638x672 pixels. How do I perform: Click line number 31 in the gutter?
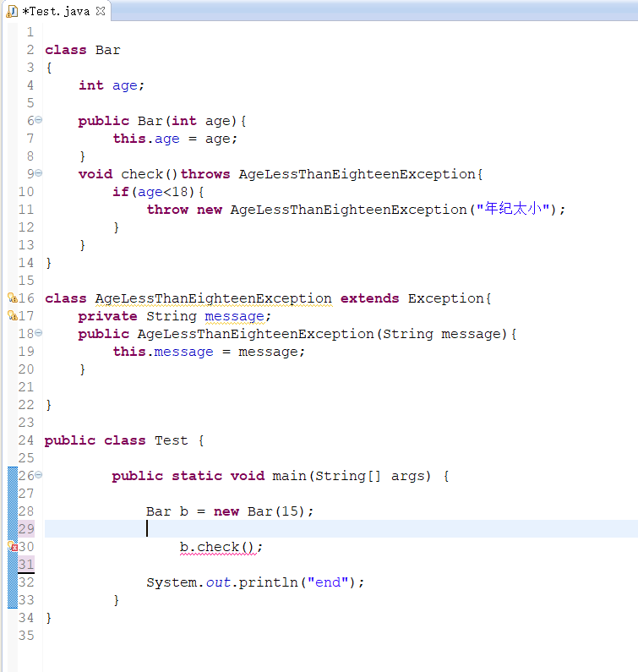[26, 565]
